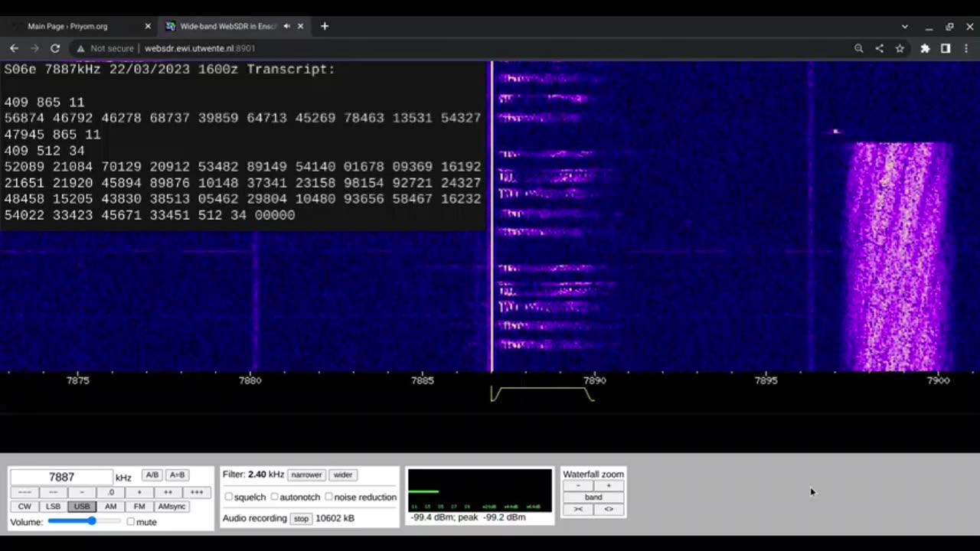Click the address bar URL websdr.ewi.utwente.nl
980x551 pixels.
tap(200, 48)
